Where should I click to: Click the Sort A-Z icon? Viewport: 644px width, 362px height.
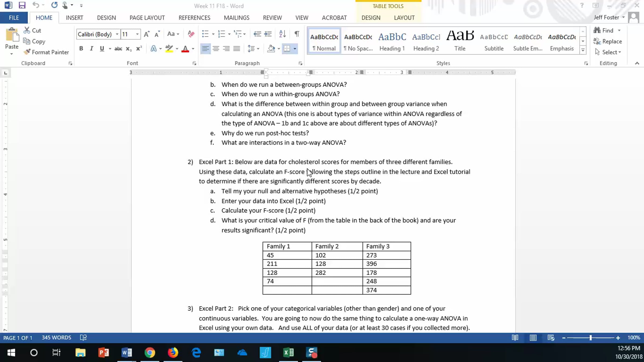282,34
